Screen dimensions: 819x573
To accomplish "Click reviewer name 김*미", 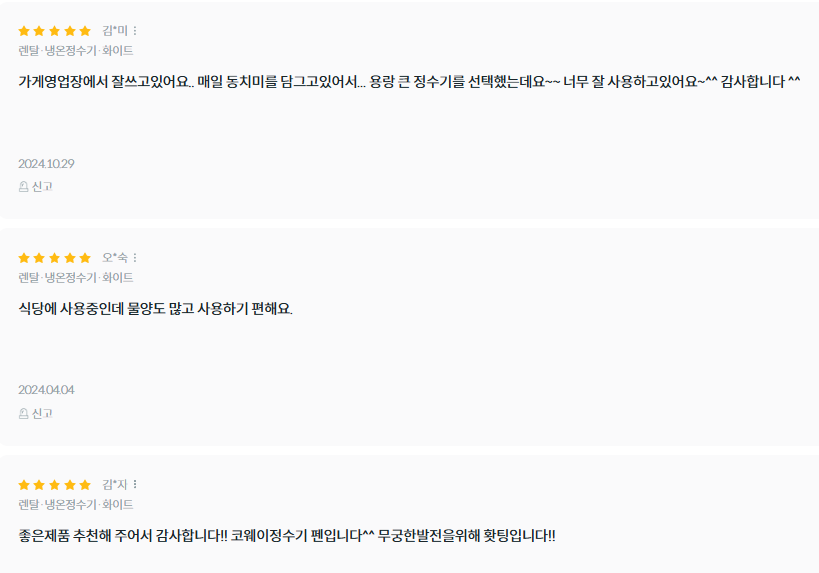I will click(x=115, y=31).
